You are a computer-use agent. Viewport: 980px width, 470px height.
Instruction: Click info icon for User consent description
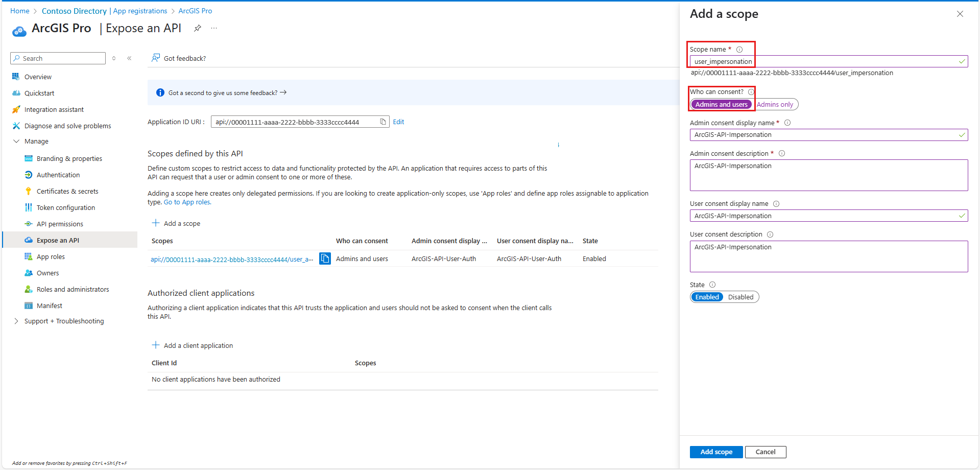pyautogui.click(x=770, y=234)
